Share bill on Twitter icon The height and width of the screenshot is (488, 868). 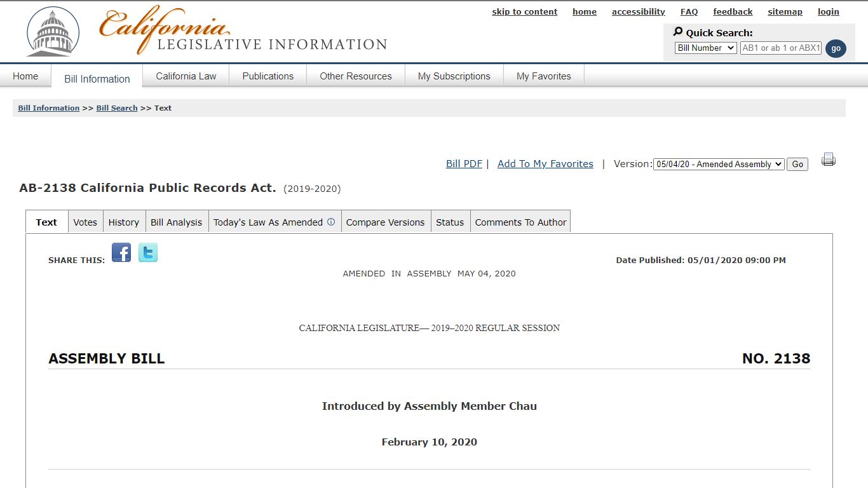tap(148, 252)
